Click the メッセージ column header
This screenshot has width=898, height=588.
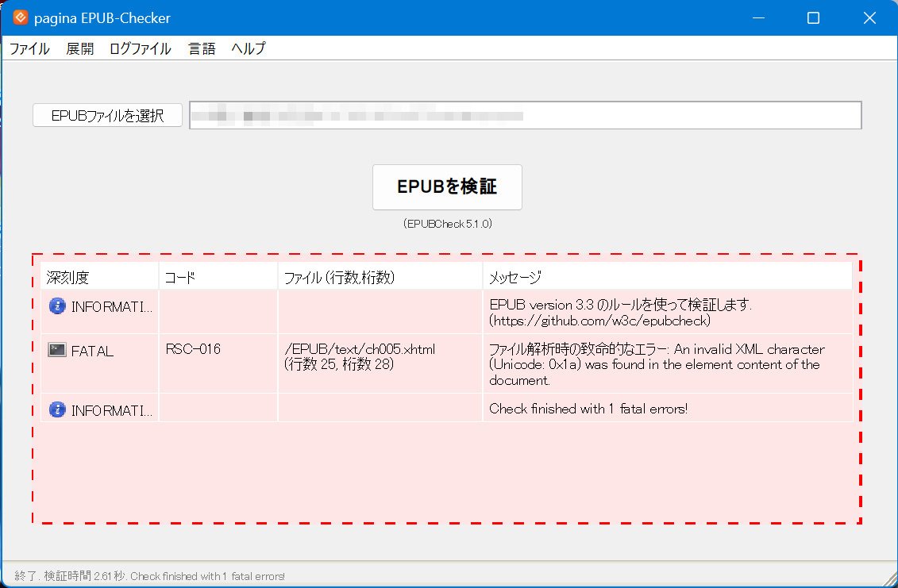pos(668,277)
